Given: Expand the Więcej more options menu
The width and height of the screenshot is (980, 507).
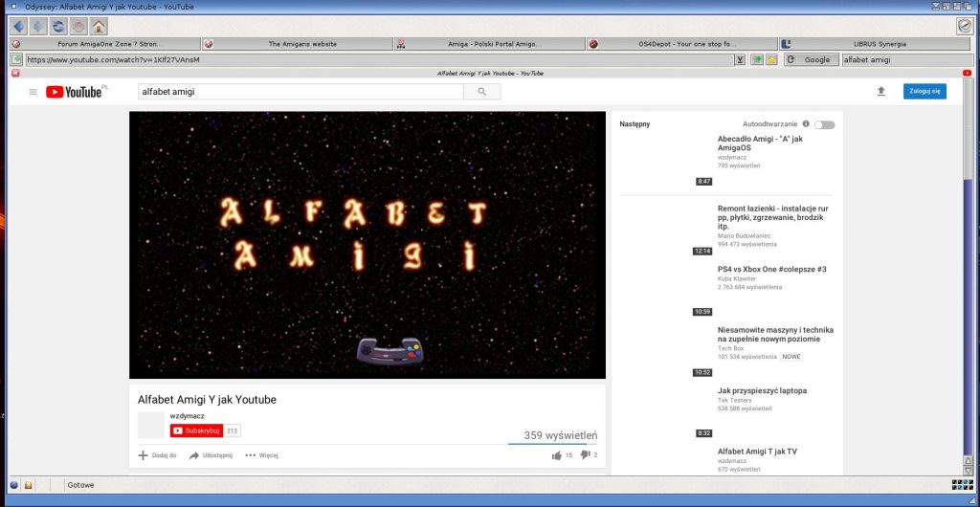Looking at the screenshot, I should click(261, 455).
